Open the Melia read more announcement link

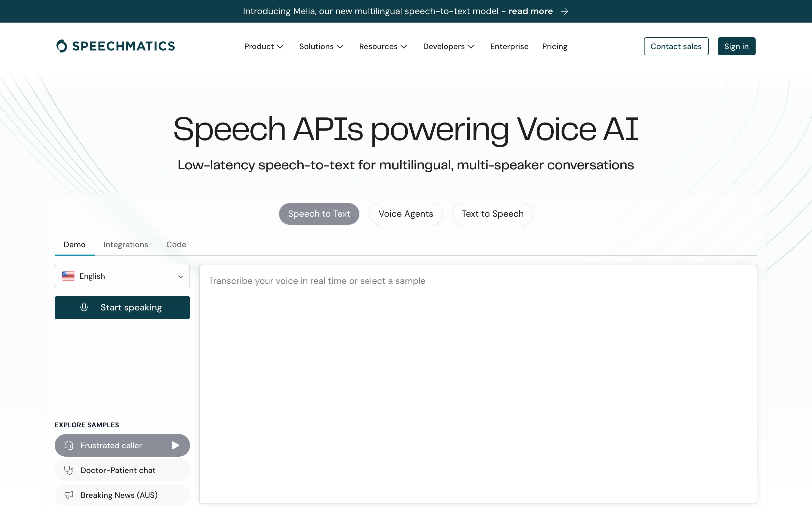pos(398,11)
